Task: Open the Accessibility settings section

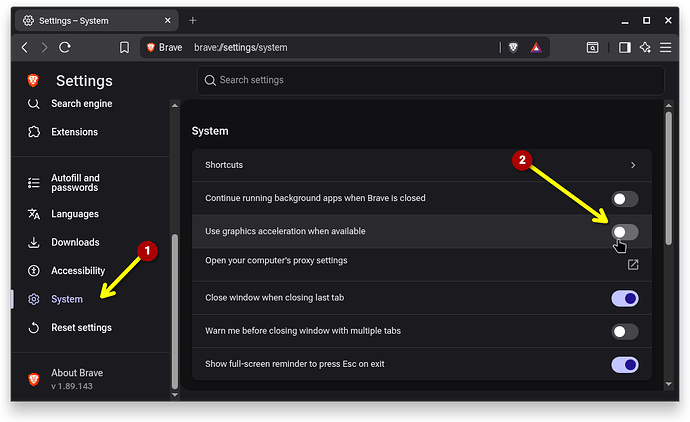Action: [78, 271]
